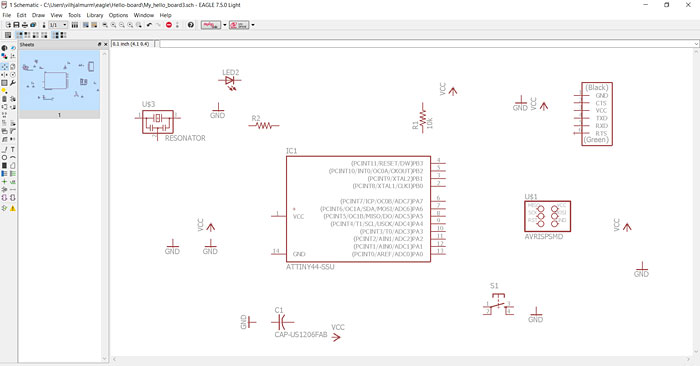The height and width of the screenshot is (366, 700).
Task: Select the Info tool
Action: [4, 48]
